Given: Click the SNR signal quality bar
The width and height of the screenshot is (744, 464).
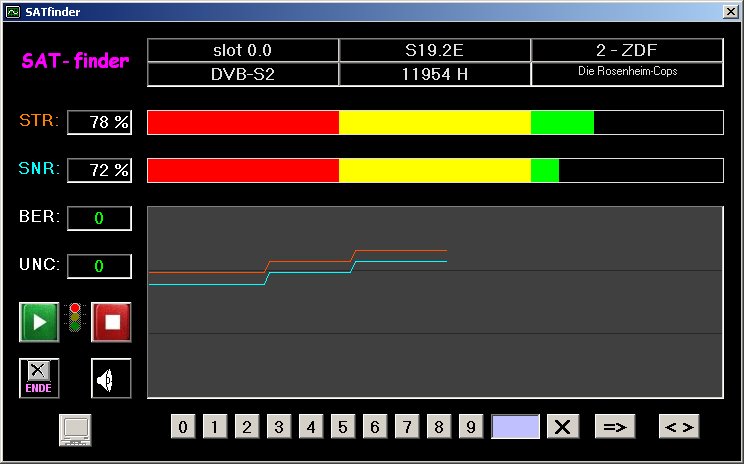Looking at the screenshot, I should [435, 170].
